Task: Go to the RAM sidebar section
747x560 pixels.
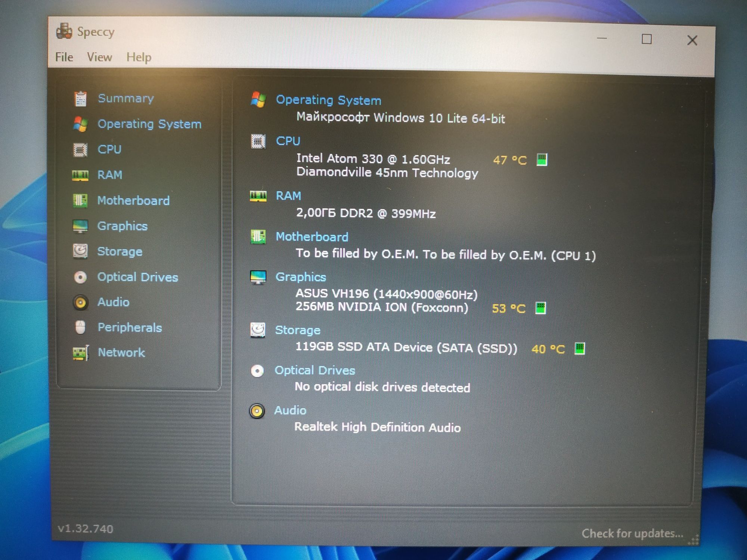Action: pos(110,175)
